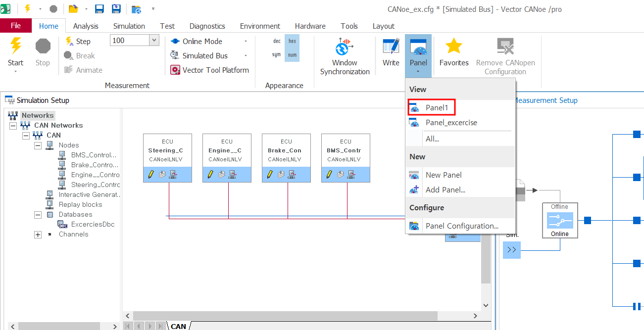
Task: Open the step value 100 combo box dropdown
Action: 153,41
